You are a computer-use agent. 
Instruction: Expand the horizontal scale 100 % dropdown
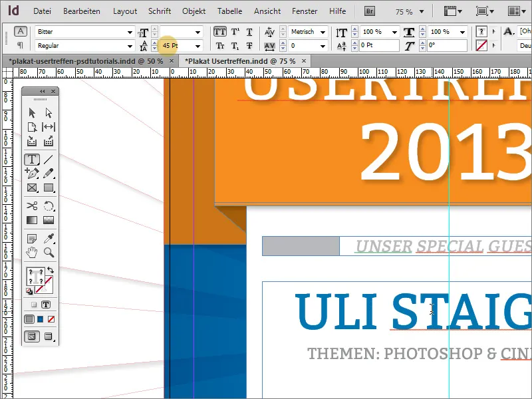pyautogui.click(x=462, y=32)
